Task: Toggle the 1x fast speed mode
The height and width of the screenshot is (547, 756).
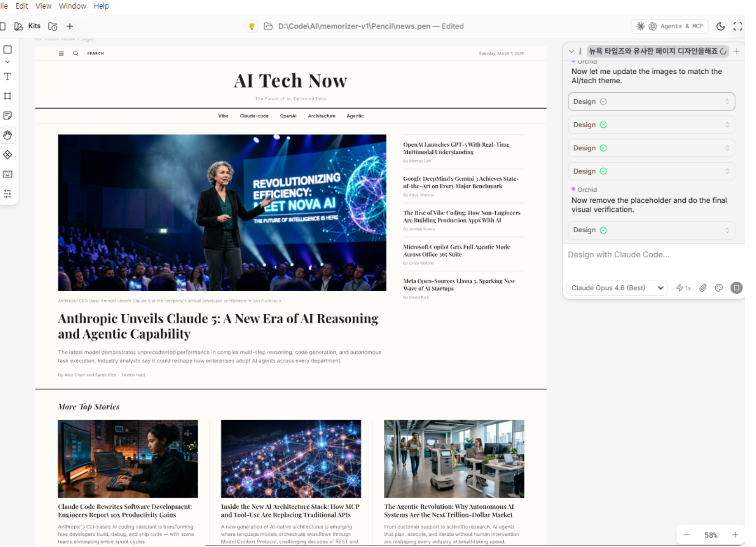Action: pos(683,288)
